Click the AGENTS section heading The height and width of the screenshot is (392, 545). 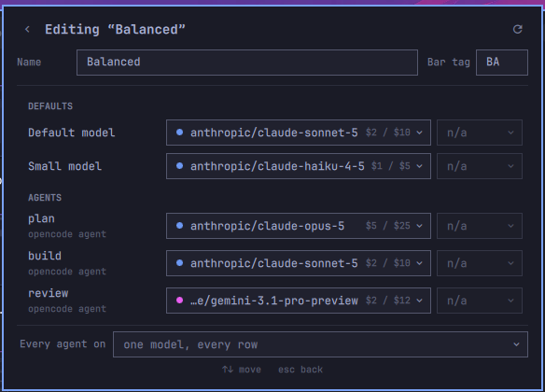click(x=45, y=198)
